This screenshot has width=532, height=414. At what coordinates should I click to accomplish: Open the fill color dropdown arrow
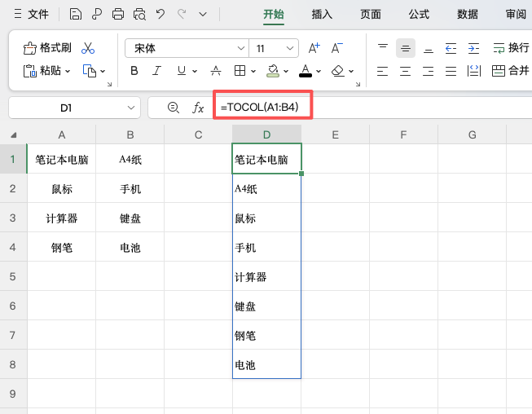click(x=286, y=71)
